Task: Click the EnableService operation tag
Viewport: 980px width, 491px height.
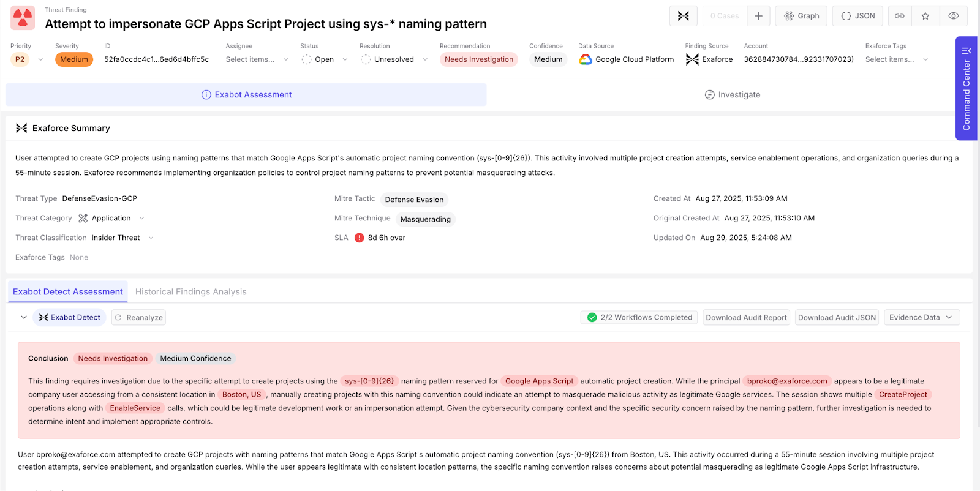Action: [x=135, y=408]
